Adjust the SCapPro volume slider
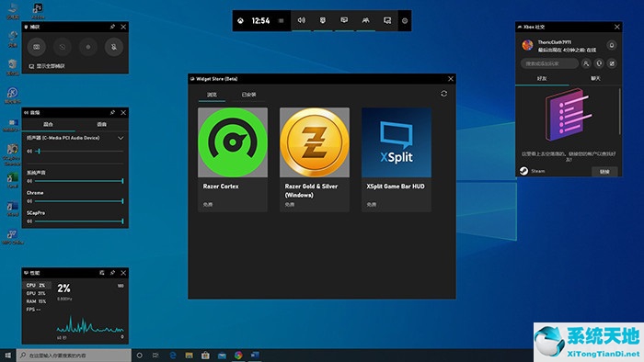The width and height of the screenshot is (644, 362). (79, 221)
